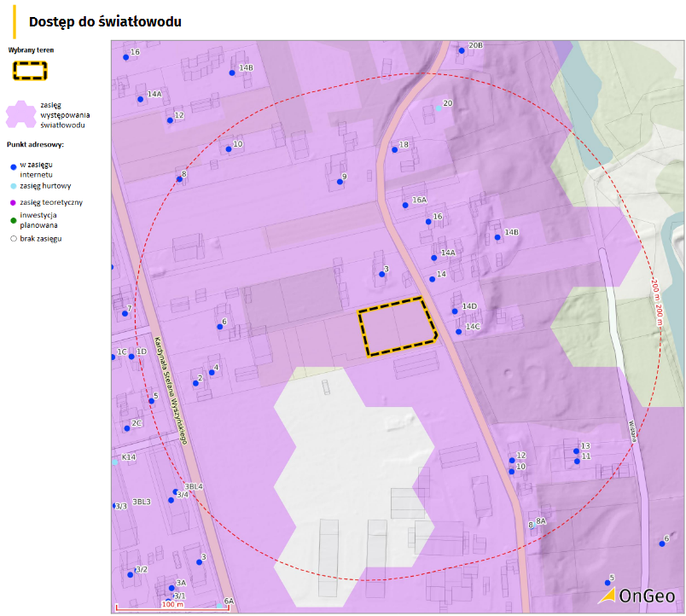Click address point 14C on the map
This screenshot has height=616, width=686.
459,331
